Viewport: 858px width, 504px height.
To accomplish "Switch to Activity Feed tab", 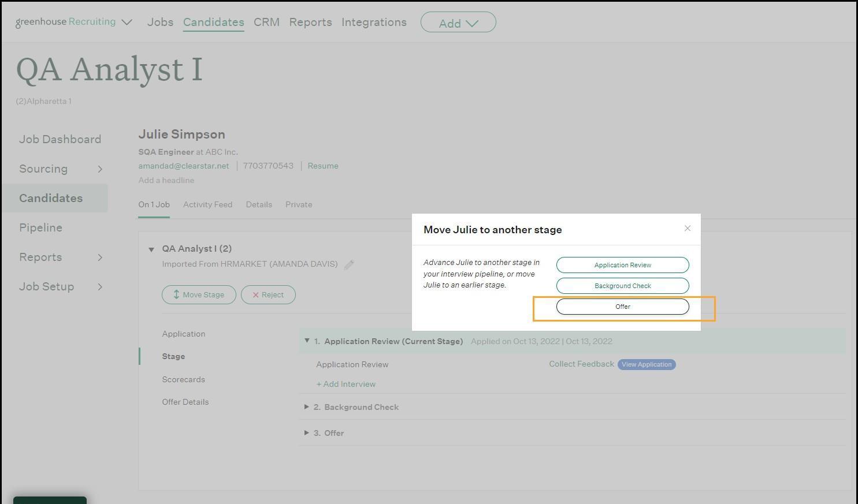I will (x=207, y=204).
